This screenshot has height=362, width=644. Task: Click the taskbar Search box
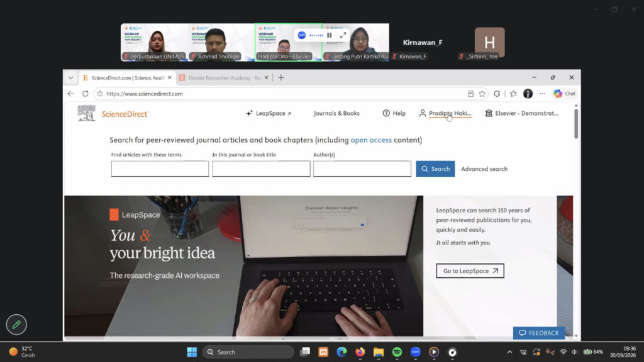(248, 352)
